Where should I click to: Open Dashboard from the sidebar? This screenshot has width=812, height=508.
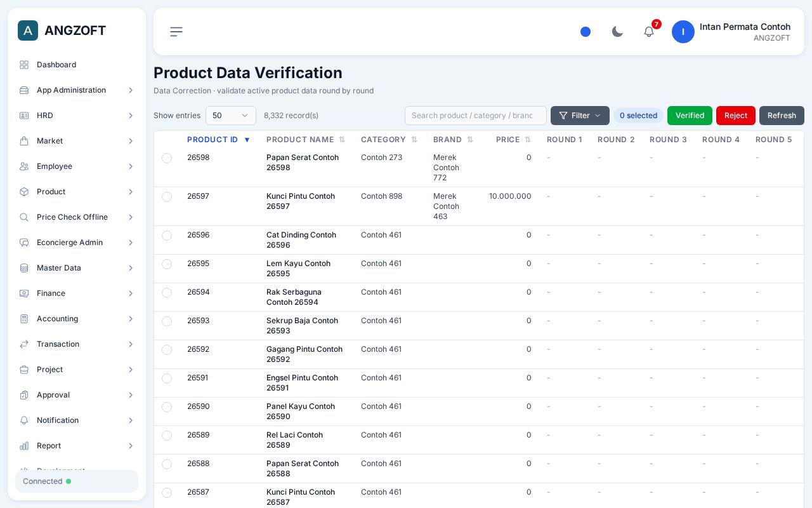click(x=77, y=65)
